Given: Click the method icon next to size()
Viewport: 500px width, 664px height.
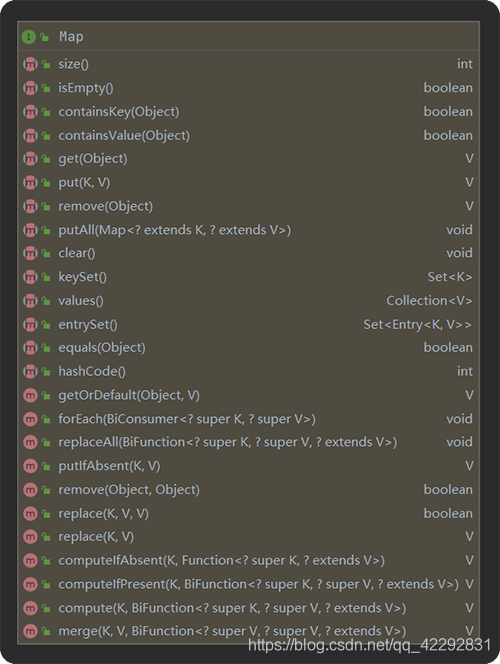Looking at the screenshot, I should (30, 64).
